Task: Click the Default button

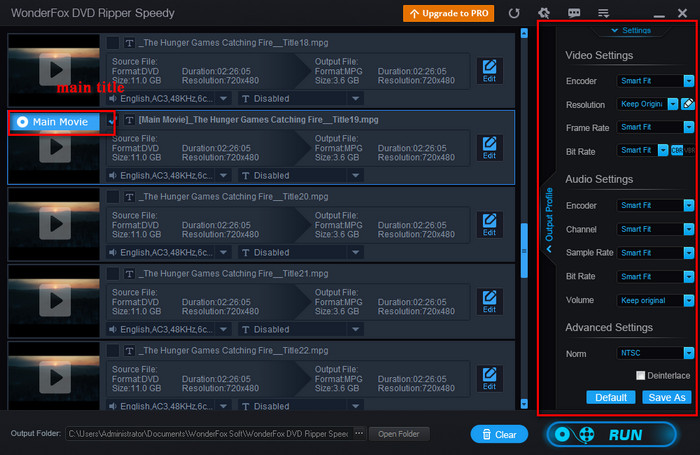Action: (610, 397)
